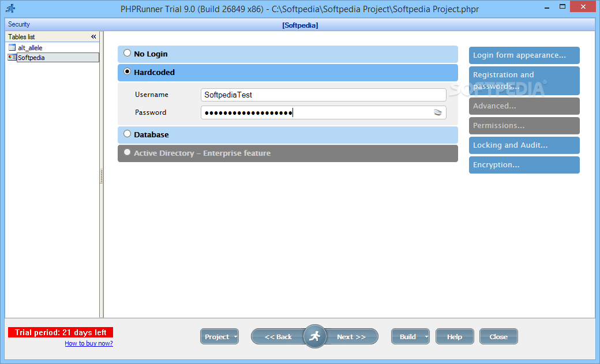
Task: Click into the Username field
Action: pyautogui.click(x=323, y=95)
